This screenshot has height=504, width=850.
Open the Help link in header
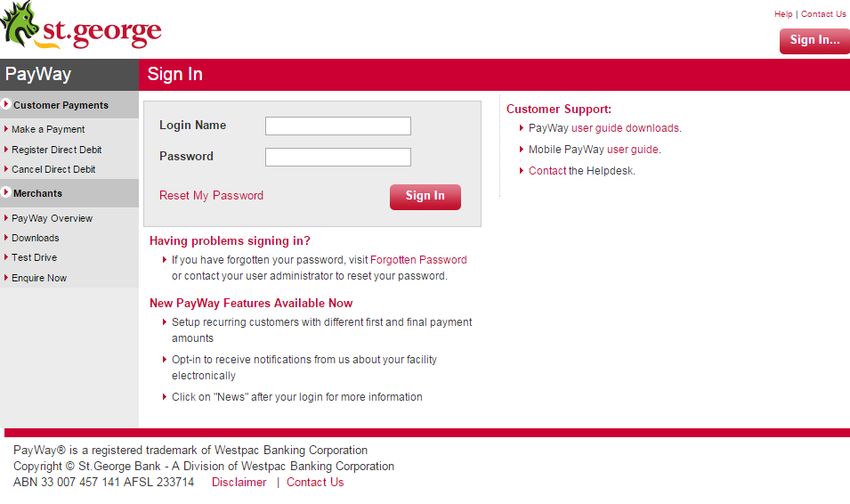click(783, 14)
